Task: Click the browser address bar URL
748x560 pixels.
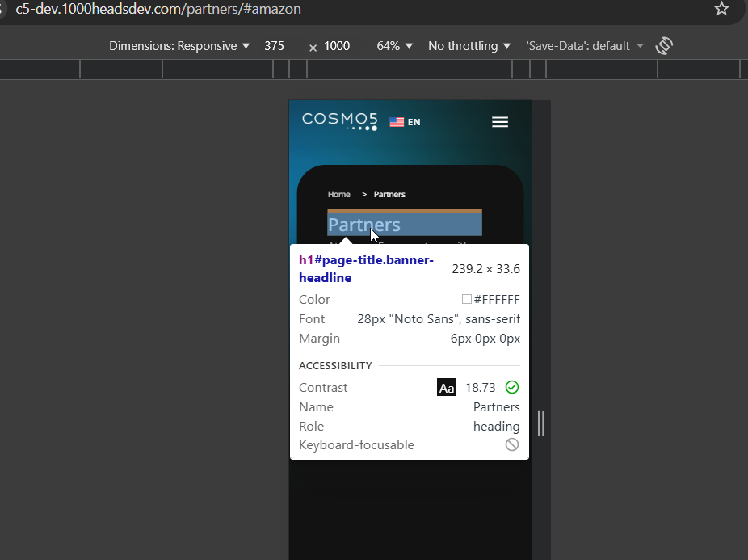Action: pos(158,9)
